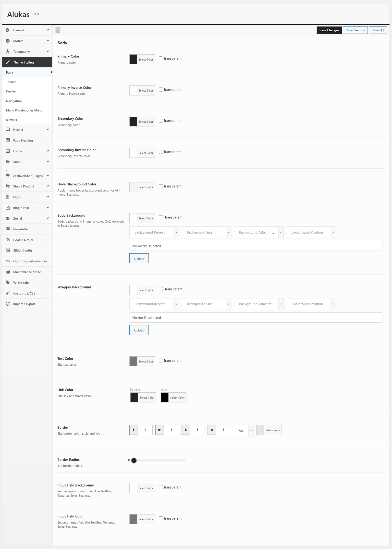Open the Wrapper Background Position dropdown
This screenshot has height=549, width=392.
(x=311, y=304)
